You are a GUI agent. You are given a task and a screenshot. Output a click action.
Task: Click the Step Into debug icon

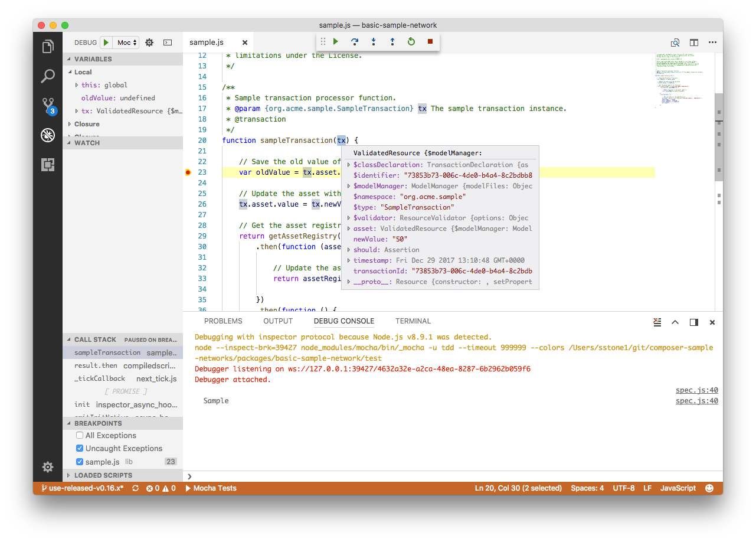(374, 41)
